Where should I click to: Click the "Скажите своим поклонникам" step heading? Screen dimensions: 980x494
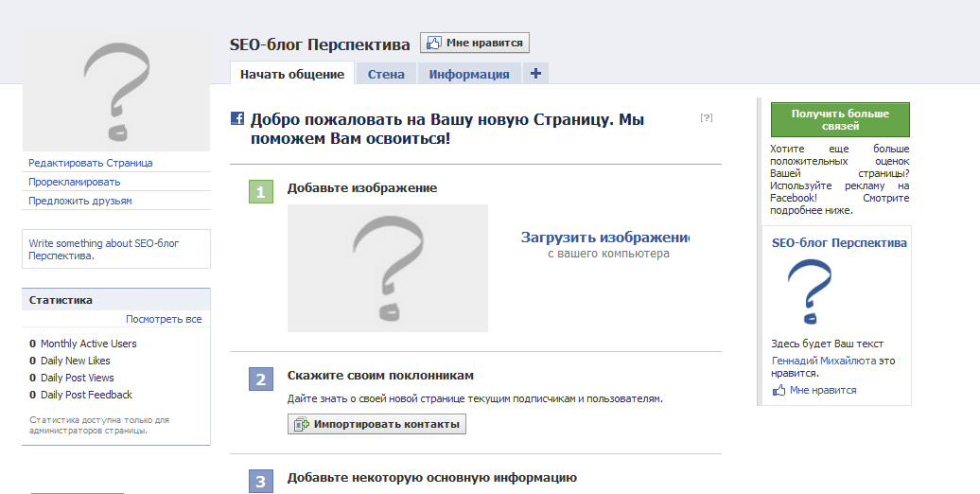pos(380,375)
